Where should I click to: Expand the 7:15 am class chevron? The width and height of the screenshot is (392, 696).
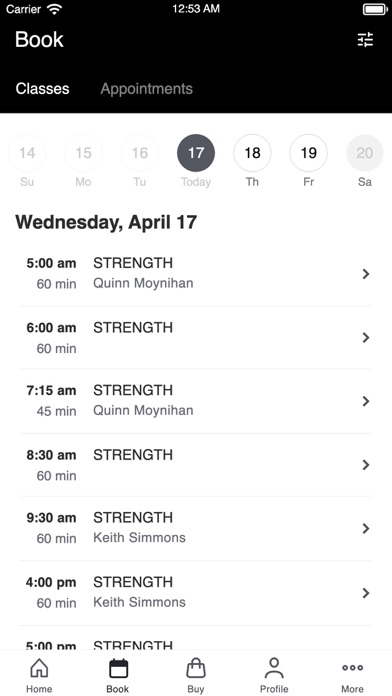[366, 401]
